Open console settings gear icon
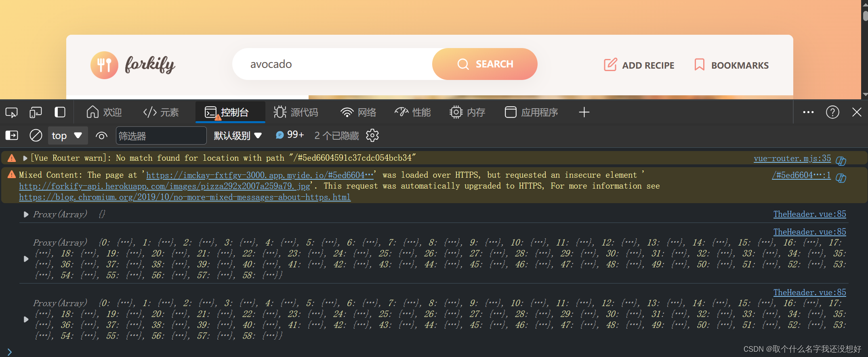 (x=372, y=135)
